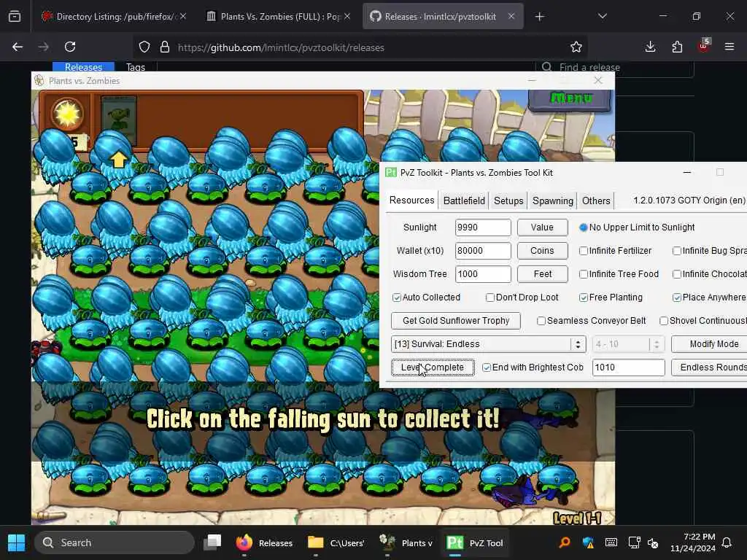Open the notification bell icon

[x=727, y=542]
